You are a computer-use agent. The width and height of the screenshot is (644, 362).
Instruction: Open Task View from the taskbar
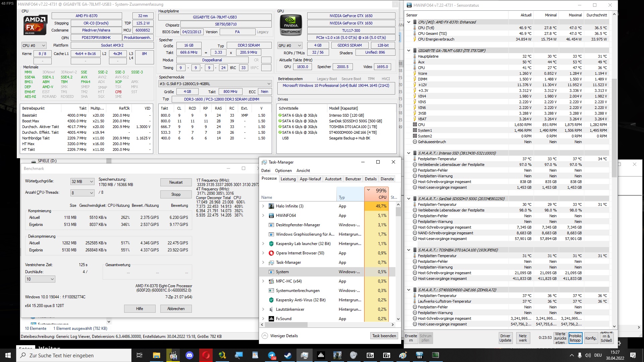coord(140,355)
